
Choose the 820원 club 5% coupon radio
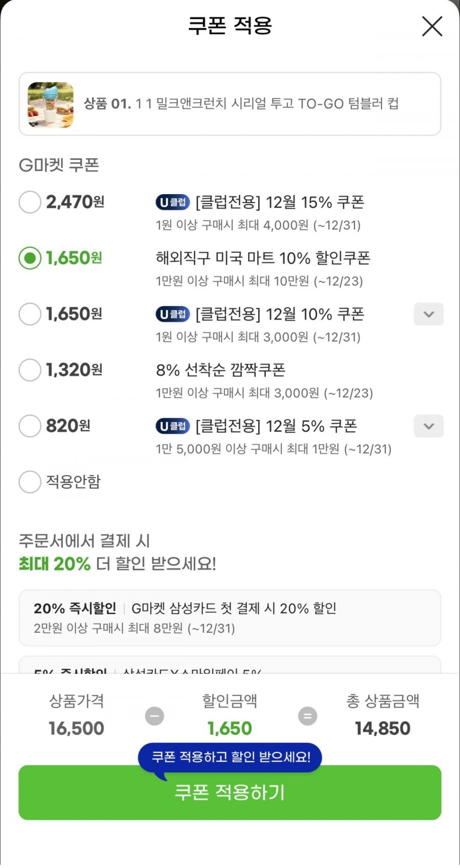30,426
